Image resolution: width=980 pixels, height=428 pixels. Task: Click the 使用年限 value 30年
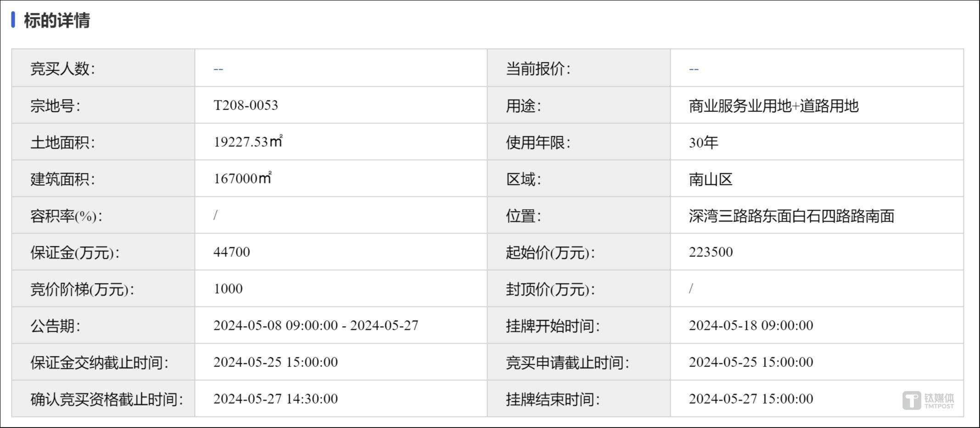703,142
